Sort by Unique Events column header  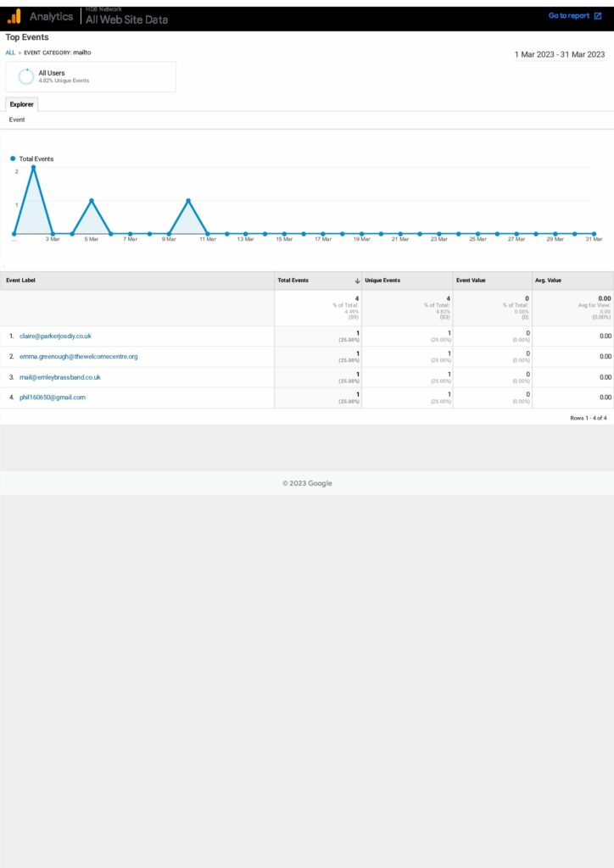pyautogui.click(x=382, y=281)
